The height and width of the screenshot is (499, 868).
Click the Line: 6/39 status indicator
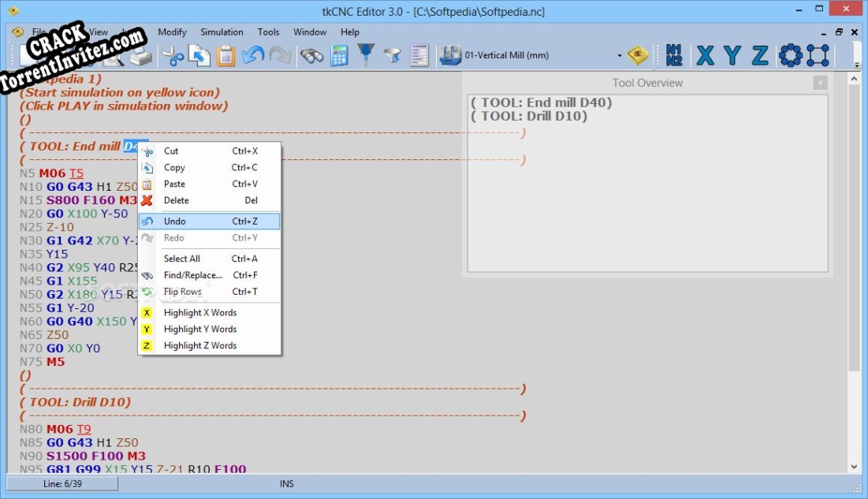tap(61, 483)
